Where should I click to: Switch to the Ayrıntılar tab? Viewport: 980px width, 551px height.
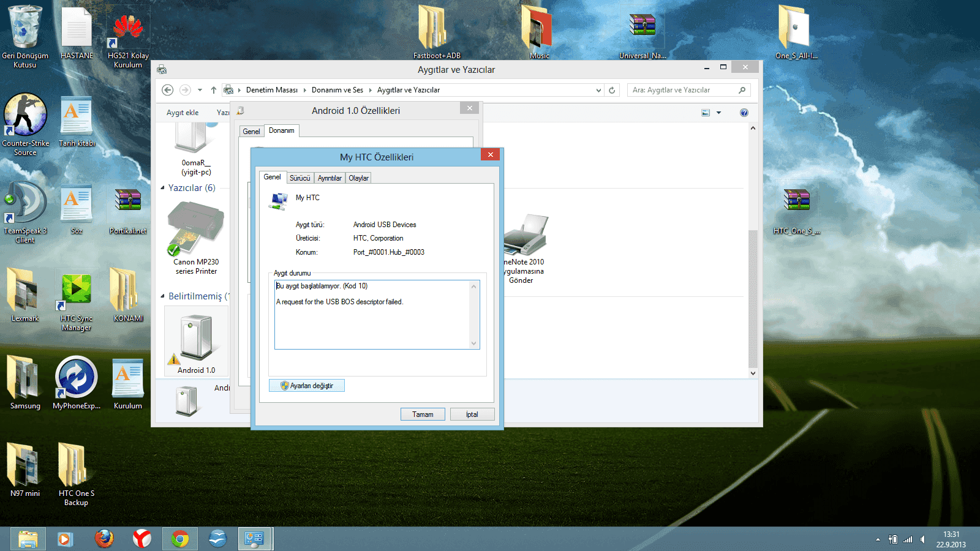(330, 178)
